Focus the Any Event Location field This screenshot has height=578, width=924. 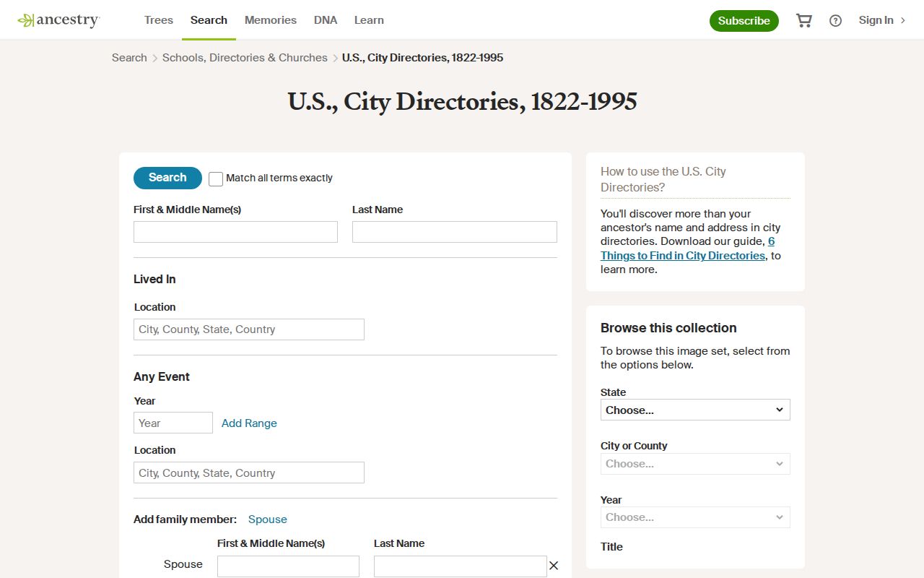(x=249, y=473)
